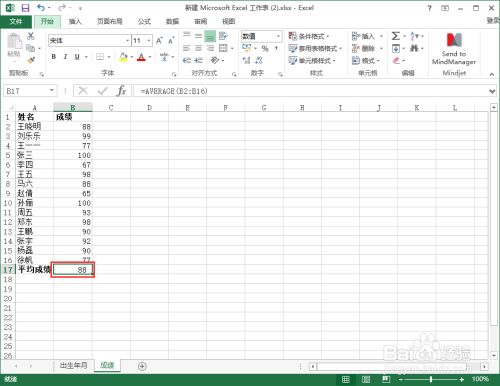Open Find and Select binoculars
500x386 pixels.
(x=414, y=49)
